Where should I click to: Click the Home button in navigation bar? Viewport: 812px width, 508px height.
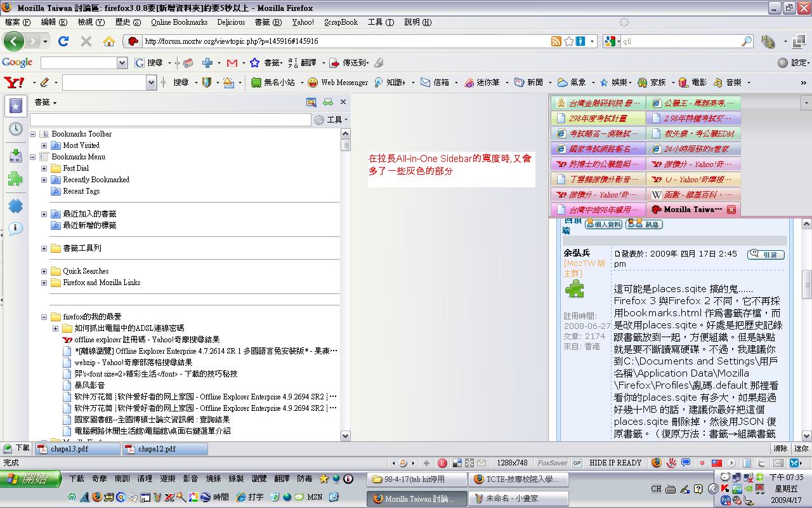(x=109, y=41)
